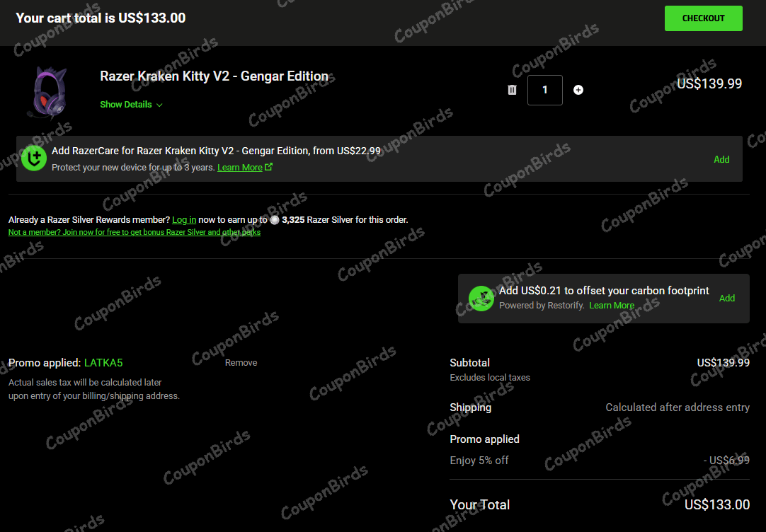The width and height of the screenshot is (766, 532).
Task: Join Razer Silver via Not a member link
Action: click(x=135, y=232)
